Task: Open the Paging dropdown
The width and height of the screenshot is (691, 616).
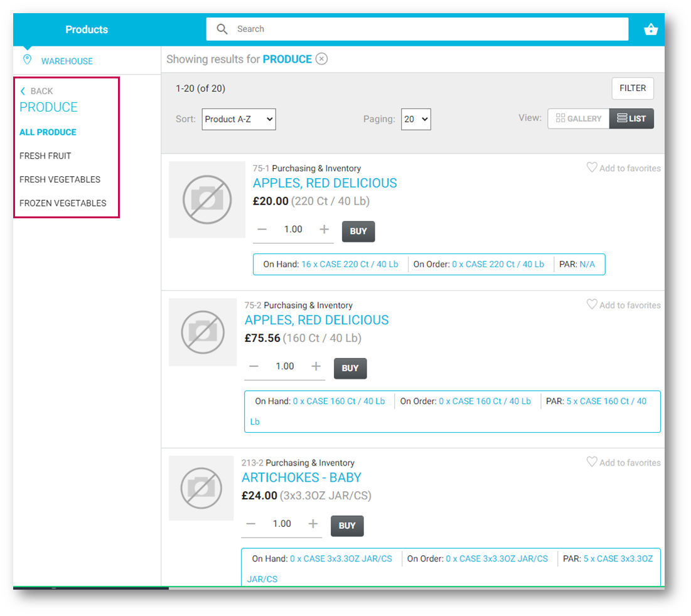Action: [416, 119]
